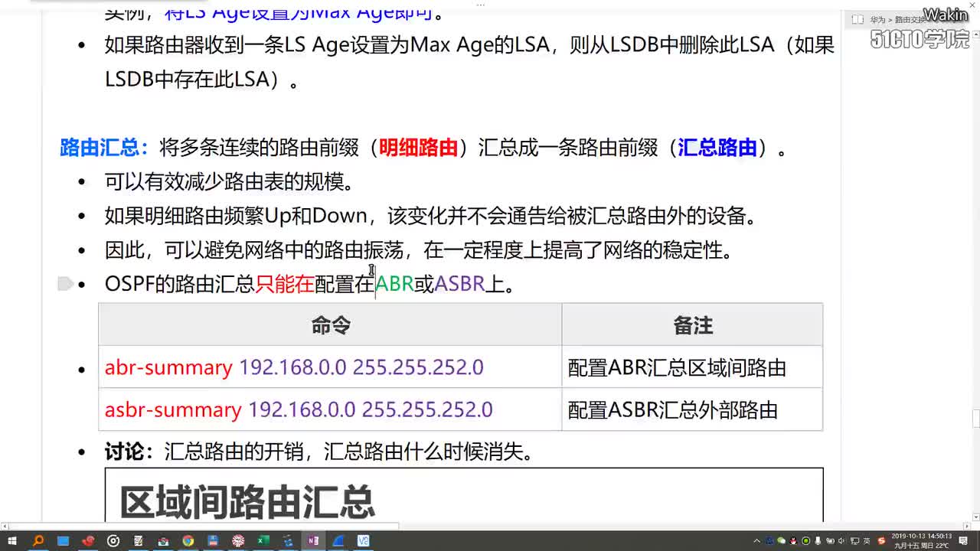The height and width of the screenshot is (551, 980).
Task: Click the 配置ASBR汇总外部路由 cell
Action: (693, 409)
